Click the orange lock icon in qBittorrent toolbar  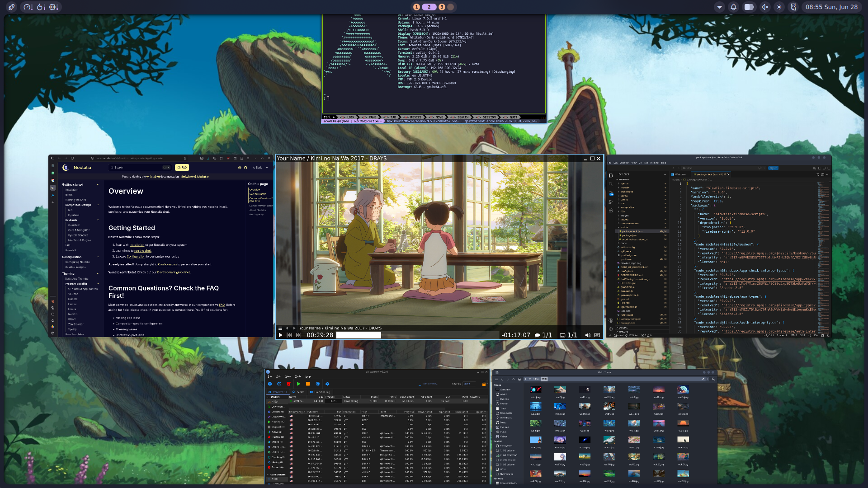(484, 384)
